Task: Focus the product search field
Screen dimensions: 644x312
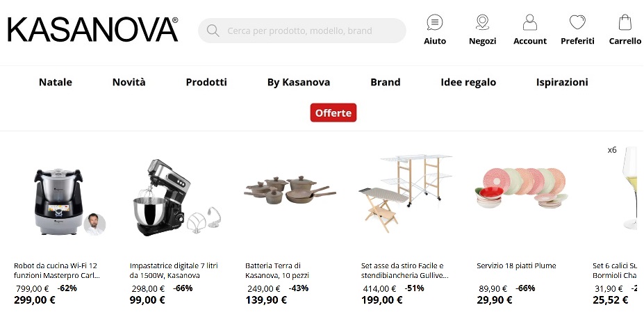Action: pos(302,31)
